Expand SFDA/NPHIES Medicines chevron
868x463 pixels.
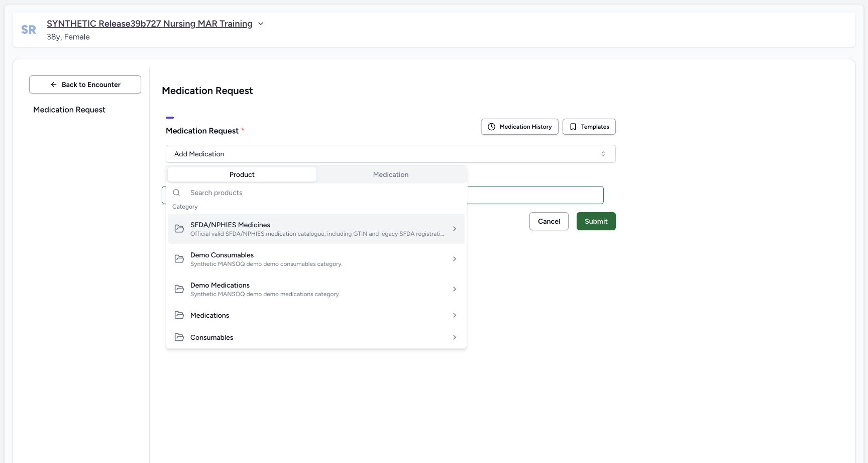(x=455, y=229)
